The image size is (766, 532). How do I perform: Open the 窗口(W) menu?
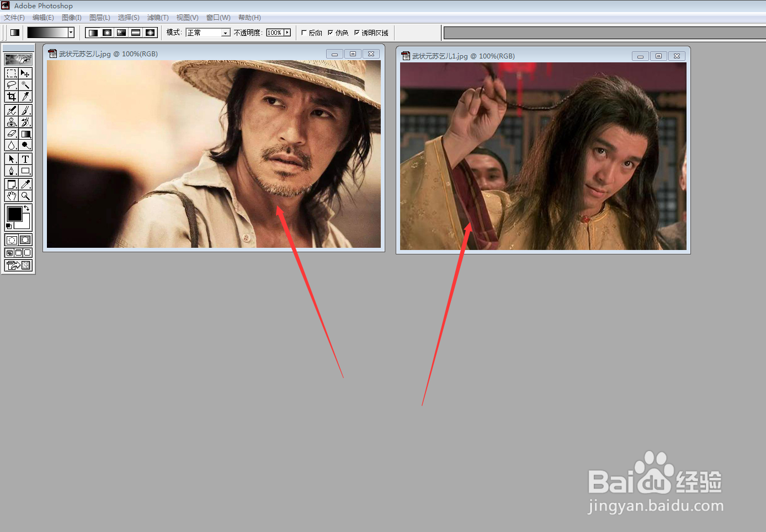219,18
